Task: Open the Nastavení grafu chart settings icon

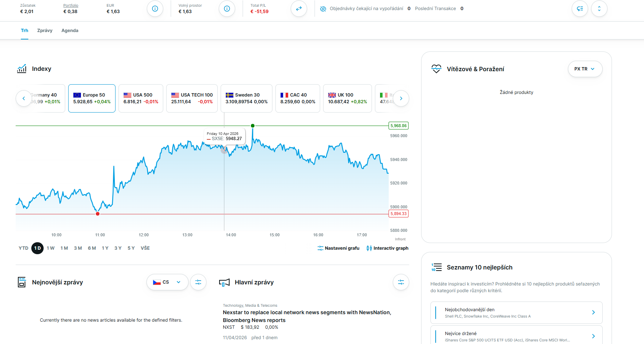Action: point(320,248)
